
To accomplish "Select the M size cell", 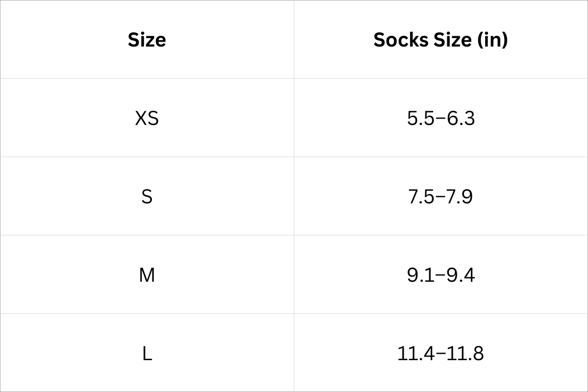I will [147, 275].
